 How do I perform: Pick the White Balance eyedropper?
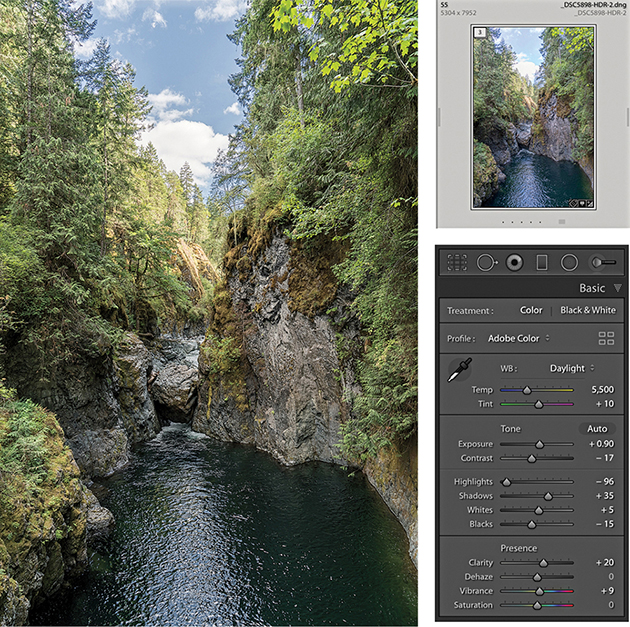point(460,371)
